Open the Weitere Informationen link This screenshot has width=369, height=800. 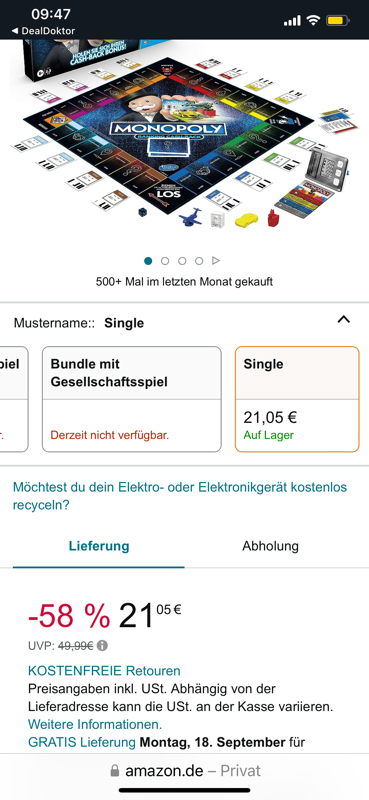[95, 724]
